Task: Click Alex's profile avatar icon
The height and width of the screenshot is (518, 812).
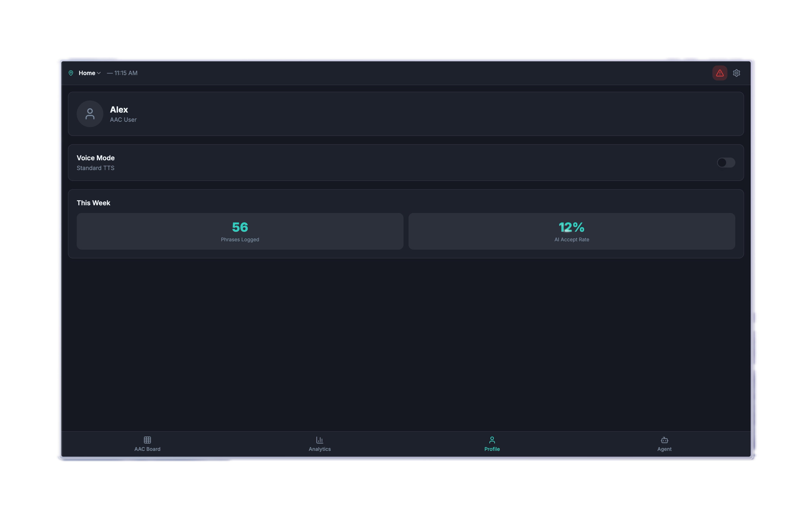Action: (x=90, y=114)
